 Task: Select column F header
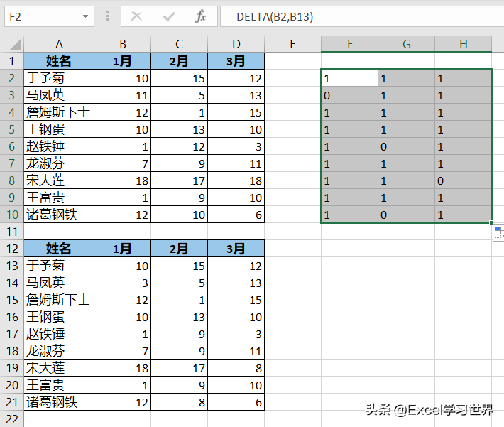point(349,44)
